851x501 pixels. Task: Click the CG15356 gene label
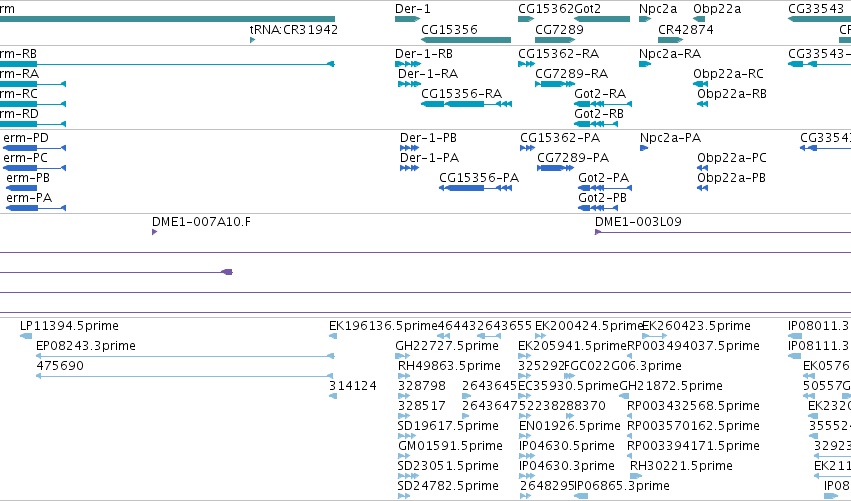[449, 29]
